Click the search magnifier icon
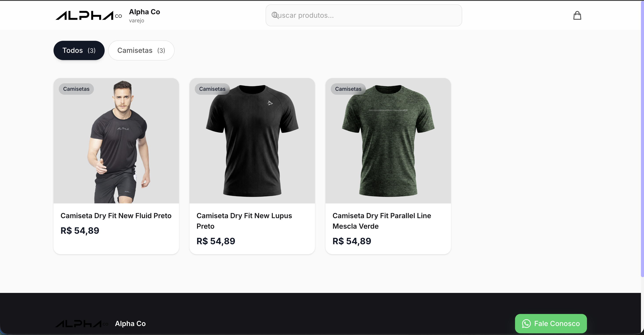 point(275,15)
